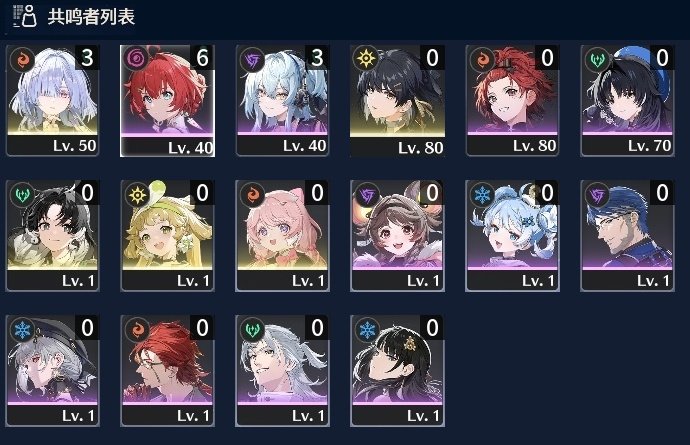Image resolution: width=690 pixels, height=445 pixels.
Task: Select the red-haired Lv. 40 character with 6
Action: point(167,101)
